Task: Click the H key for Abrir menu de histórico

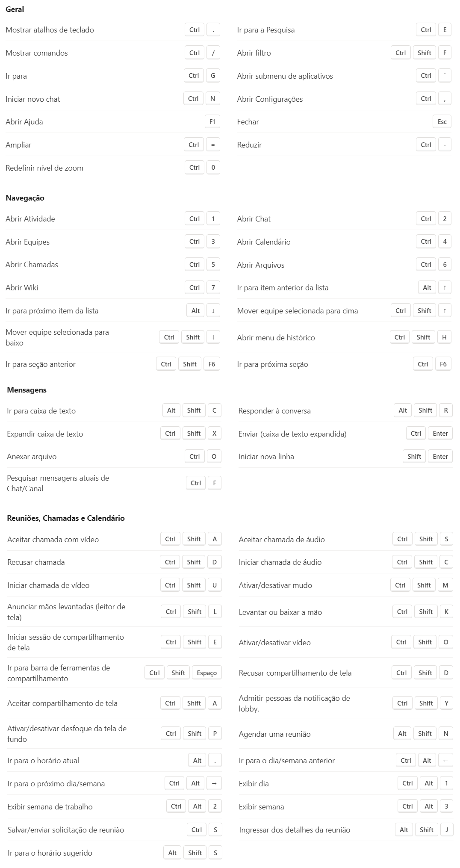Action: tap(444, 337)
